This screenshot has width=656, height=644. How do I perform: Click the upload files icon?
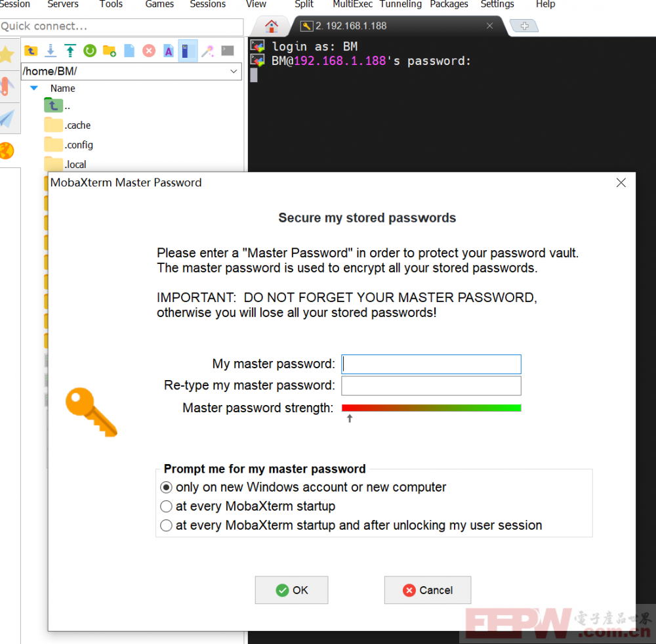[x=70, y=51]
